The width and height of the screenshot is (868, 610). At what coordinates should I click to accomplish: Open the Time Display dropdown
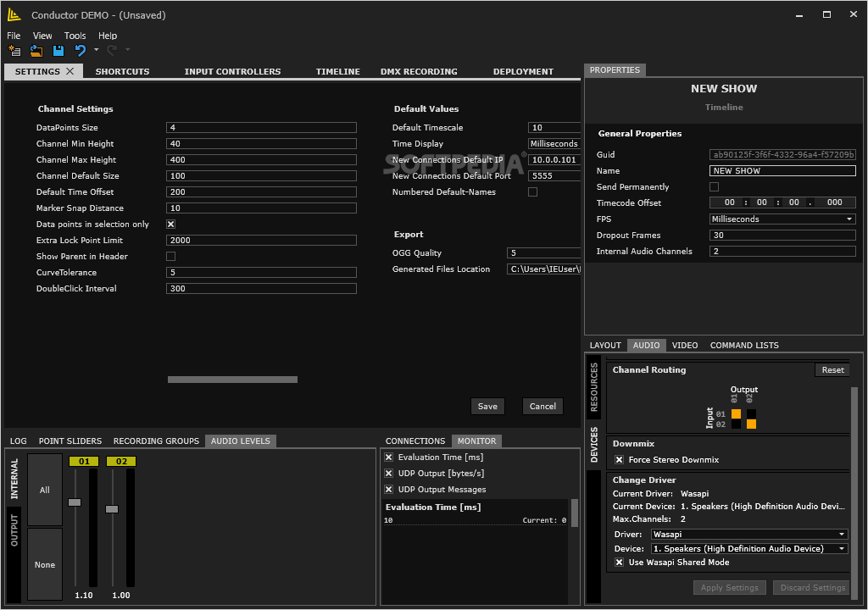coord(554,144)
